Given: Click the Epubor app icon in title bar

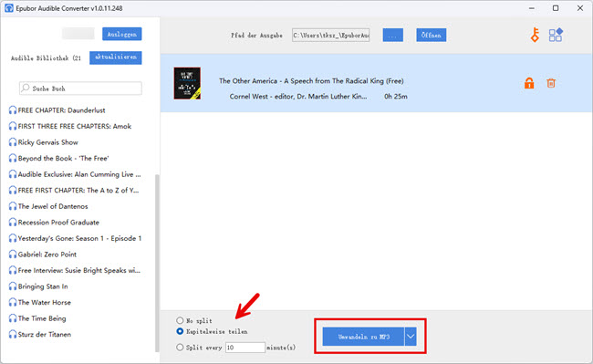Looking at the screenshot, I should [9, 8].
